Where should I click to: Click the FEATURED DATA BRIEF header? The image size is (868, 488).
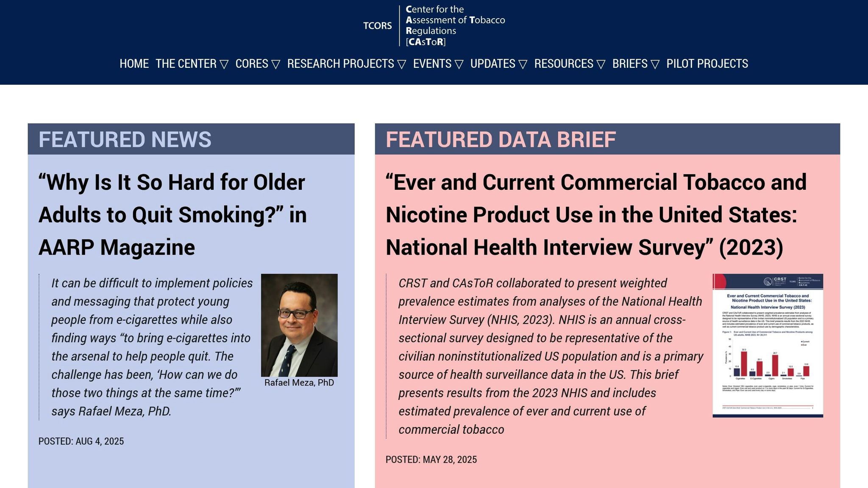(x=501, y=139)
